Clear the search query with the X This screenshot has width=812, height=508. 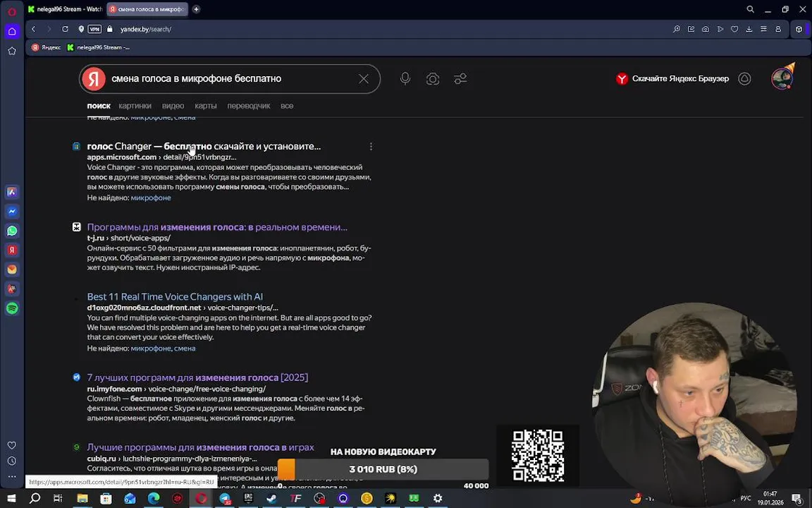pyautogui.click(x=364, y=79)
